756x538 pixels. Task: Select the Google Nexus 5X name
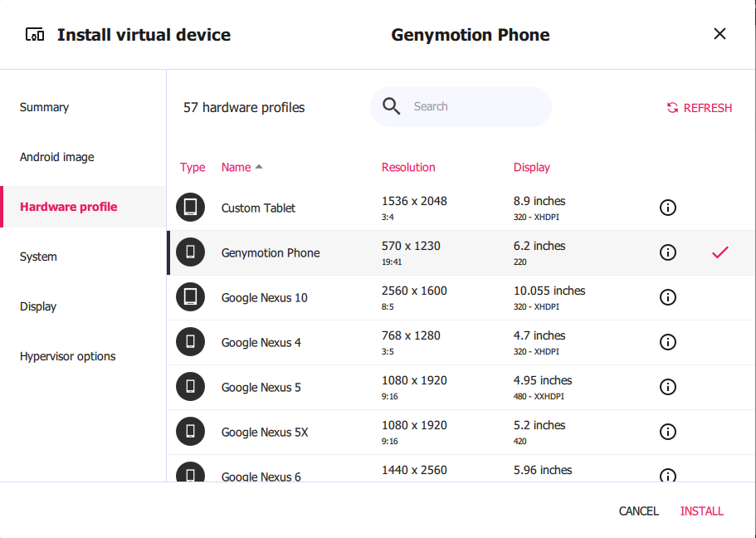coord(265,433)
